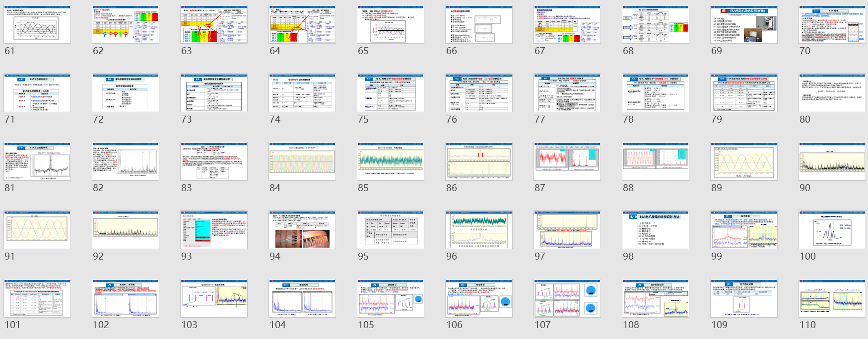The width and height of the screenshot is (868, 339).
Task: Select slide 66 with circuit diagrams
Action: (x=479, y=24)
